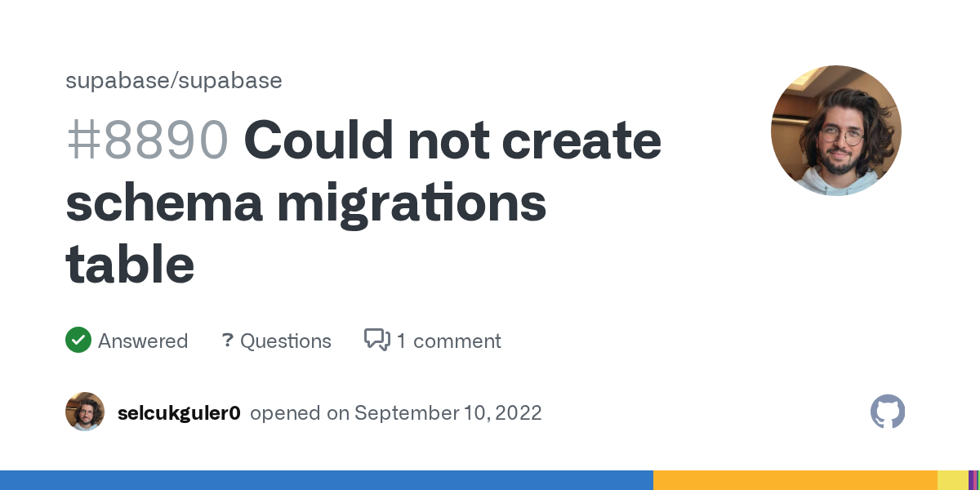Click the purple language bar segment
The width and height of the screenshot is (980, 490).
[x=971, y=480]
